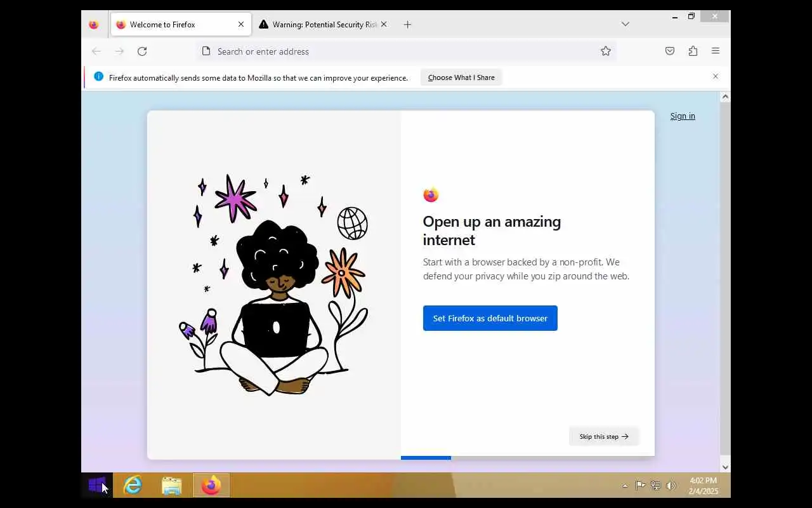Reload the current page

click(142, 51)
